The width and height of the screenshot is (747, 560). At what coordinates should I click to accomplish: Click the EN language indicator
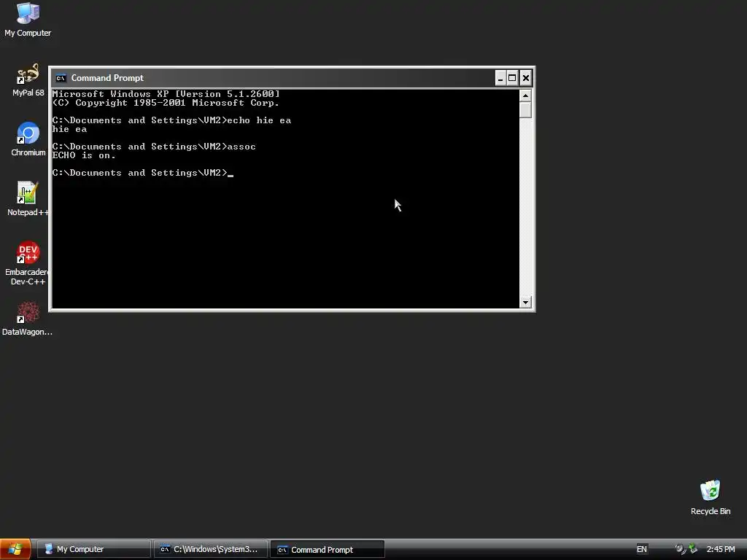pos(642,549)
